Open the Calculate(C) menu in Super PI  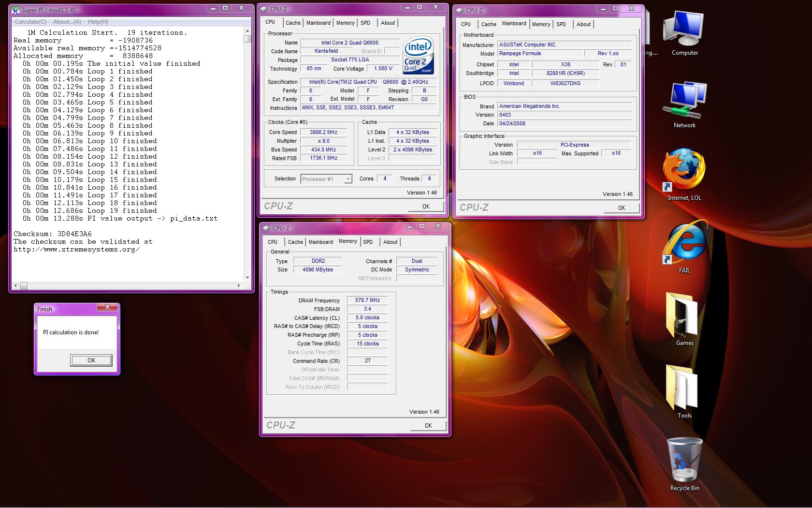[x=30, y=22]
